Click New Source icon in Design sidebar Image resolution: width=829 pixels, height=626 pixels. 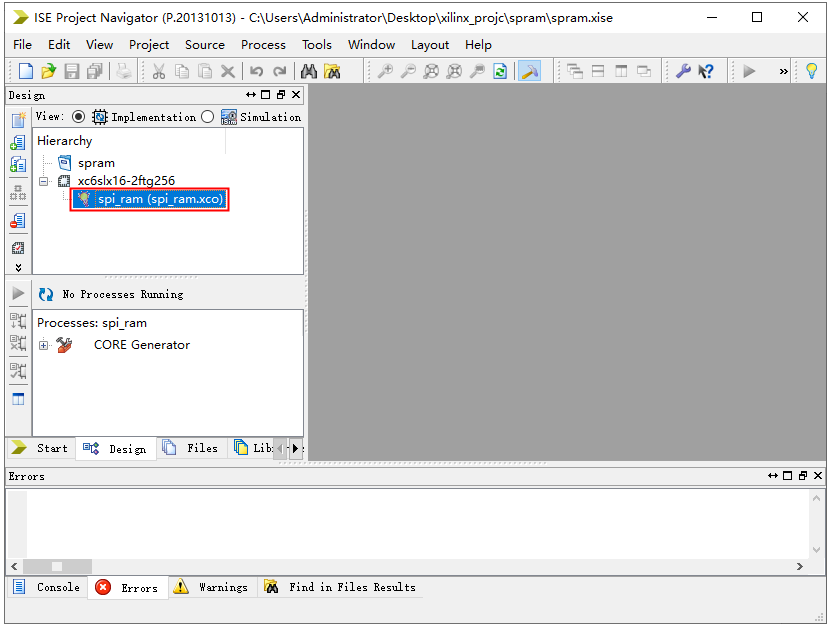click(18, 120)
